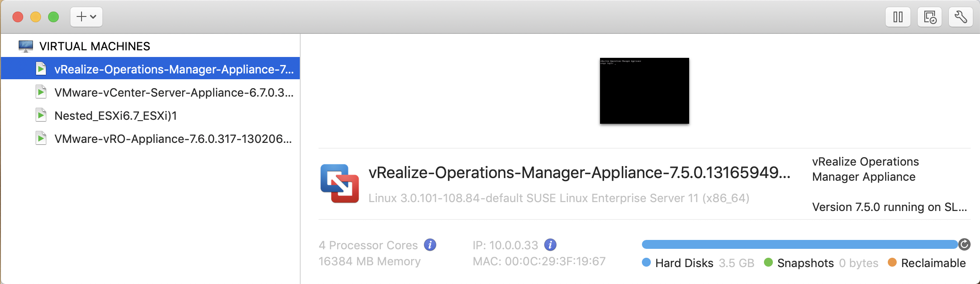Click running-state icon of Nested_ESXi6.7 VM
The width and height of the screenshot is (980, 284).
[x=41, y=115]
